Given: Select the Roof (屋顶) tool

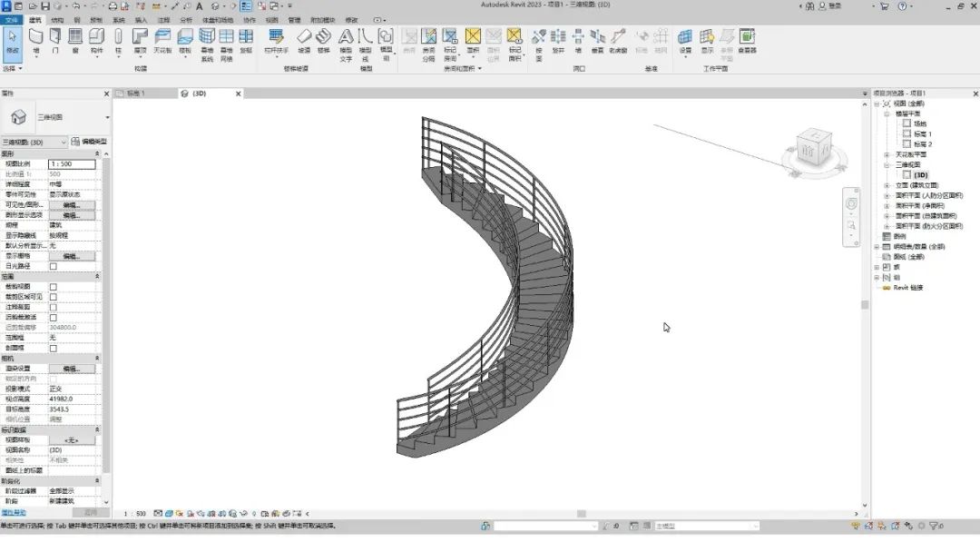Looking at the screenshot, I should (140, 41).
